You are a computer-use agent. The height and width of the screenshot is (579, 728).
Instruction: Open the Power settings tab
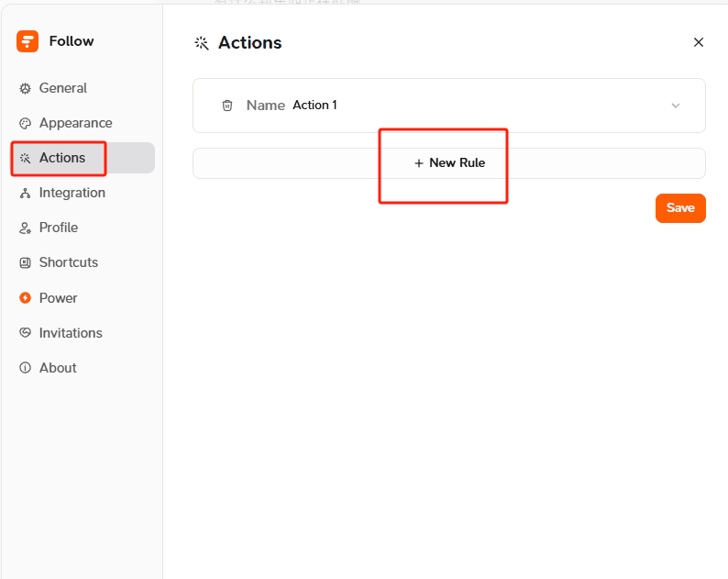pyautogui.click(x=83, y=298)
